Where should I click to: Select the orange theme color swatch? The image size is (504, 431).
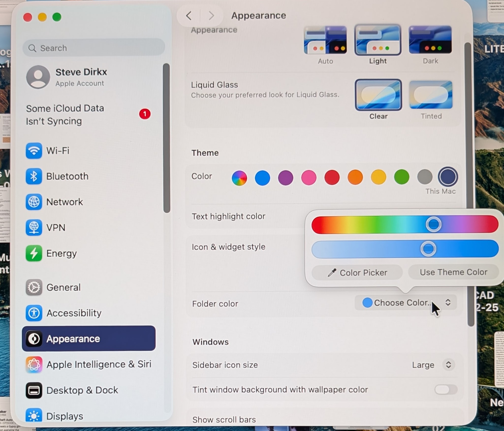point(355,177)
